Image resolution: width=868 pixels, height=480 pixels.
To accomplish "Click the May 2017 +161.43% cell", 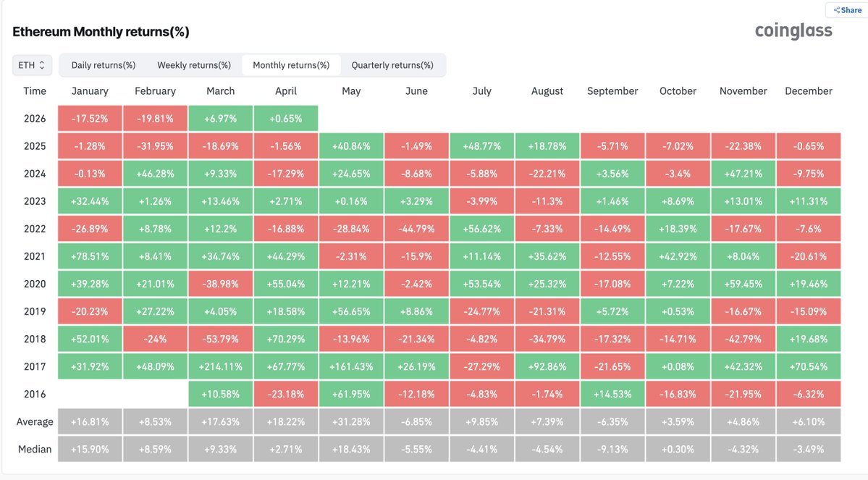I will coord(351,366).
